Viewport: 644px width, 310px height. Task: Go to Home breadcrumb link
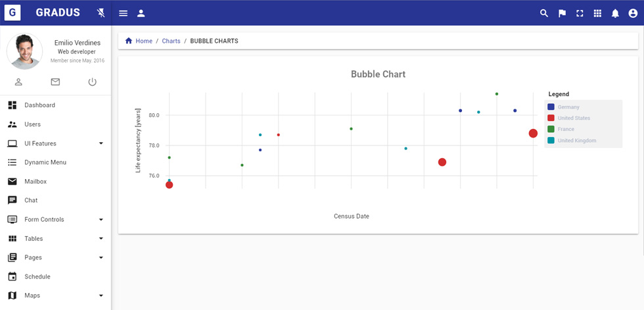[x=144, y=41]
